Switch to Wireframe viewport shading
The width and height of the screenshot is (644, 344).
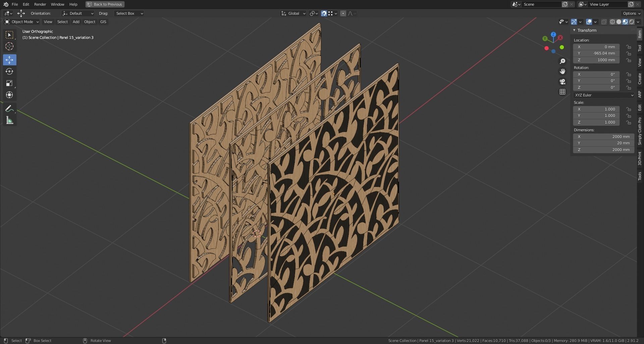tap(612, 22)
